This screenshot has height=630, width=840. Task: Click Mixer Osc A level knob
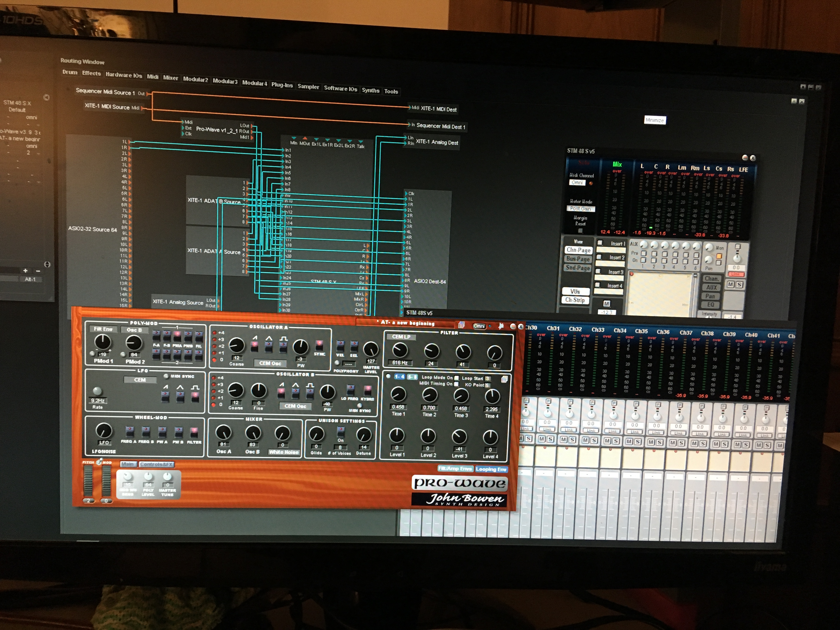click(x=223, y=432)
